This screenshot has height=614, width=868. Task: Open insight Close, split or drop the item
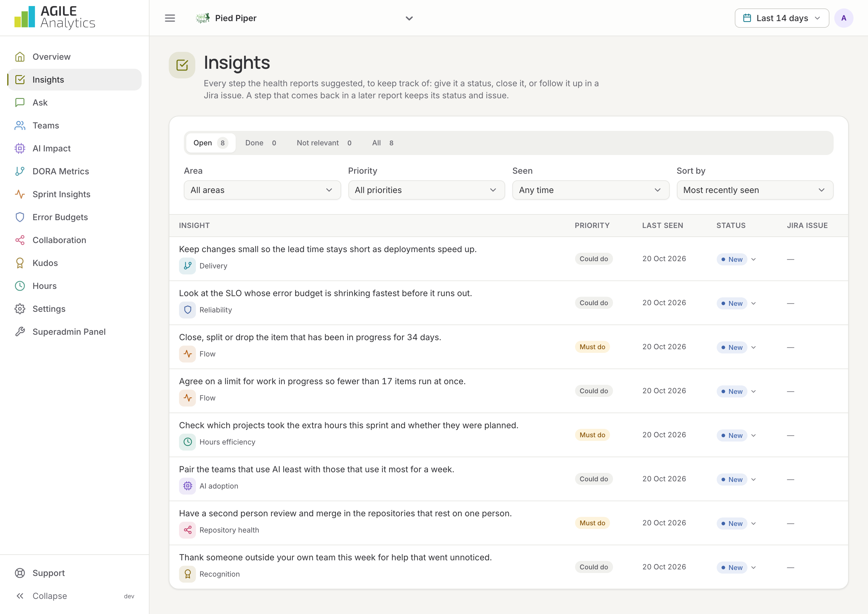pyautogui.click(x=310, y=337)
